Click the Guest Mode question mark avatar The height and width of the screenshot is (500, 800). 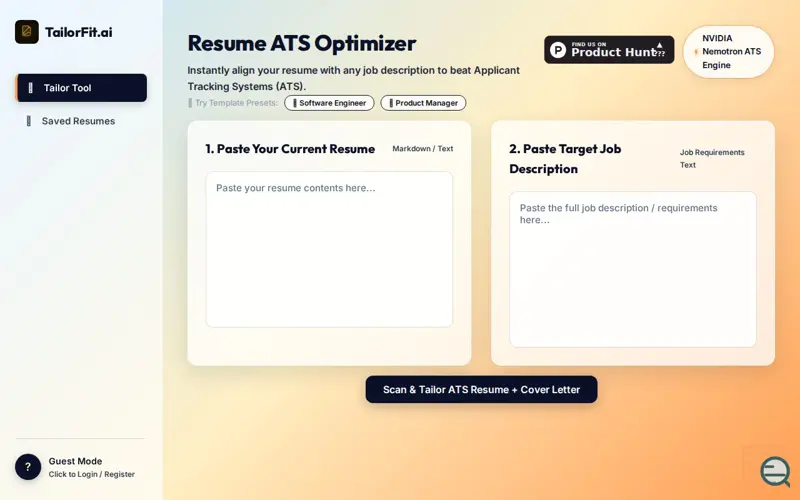click(x=28, y=467)
